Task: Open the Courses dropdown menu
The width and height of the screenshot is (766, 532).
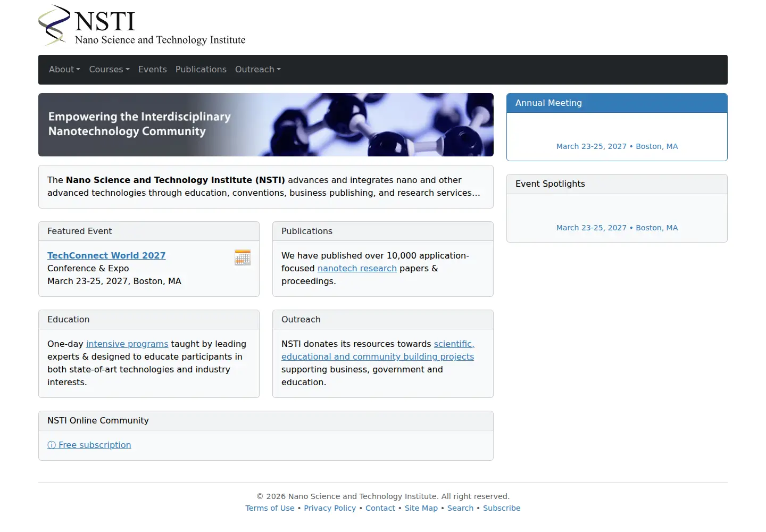Action: point(109,69)
